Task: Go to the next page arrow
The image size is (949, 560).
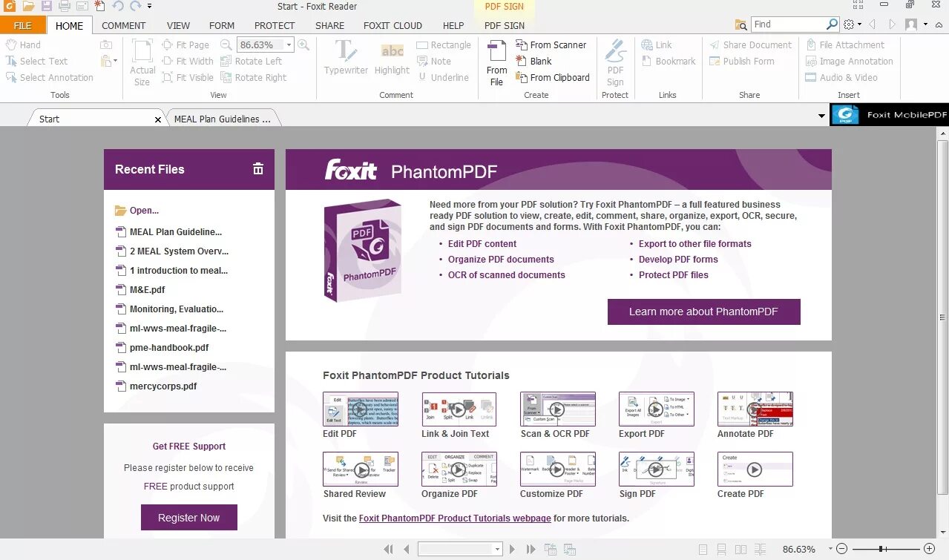Action: click(x=512, y=550)
